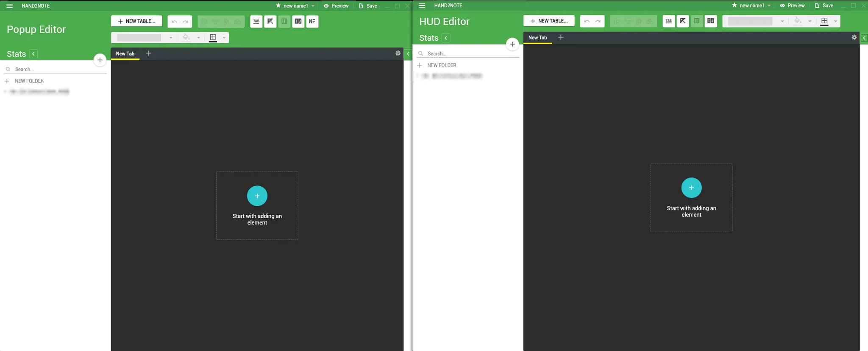
Task: Collapse the Stats panel in HUD Editor
Action: (446, 38)
